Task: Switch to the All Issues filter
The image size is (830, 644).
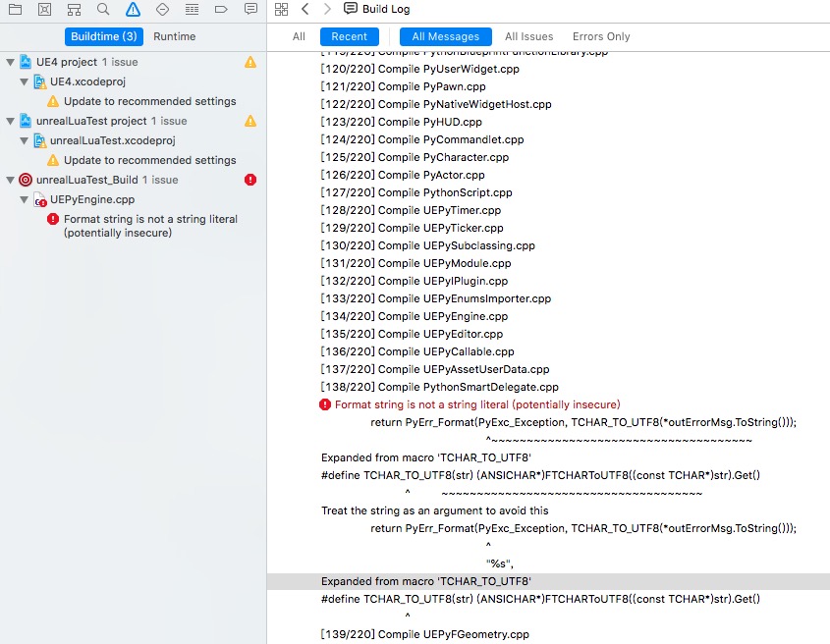Action: (528, 36)
